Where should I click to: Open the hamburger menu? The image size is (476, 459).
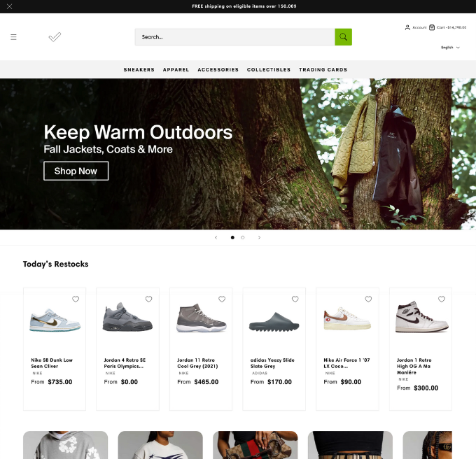[13, 37]
